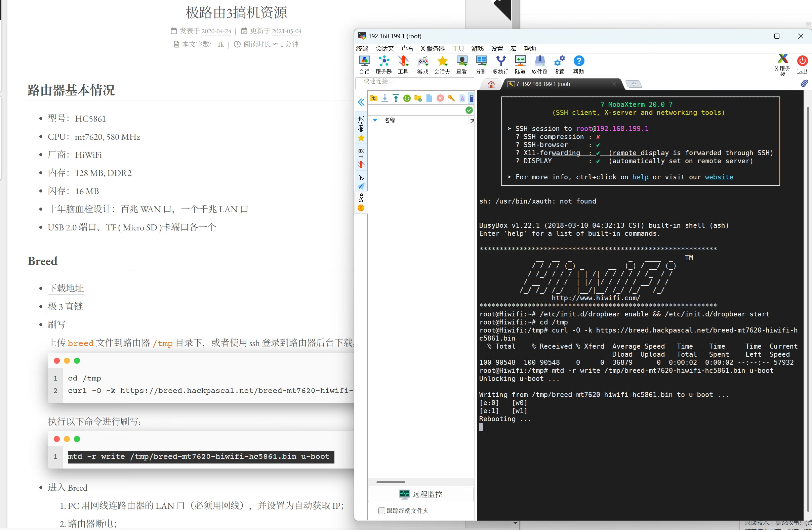Open the 工具 (Tools) toolbar icon
The image size is (812, 530).
[403, 65]
